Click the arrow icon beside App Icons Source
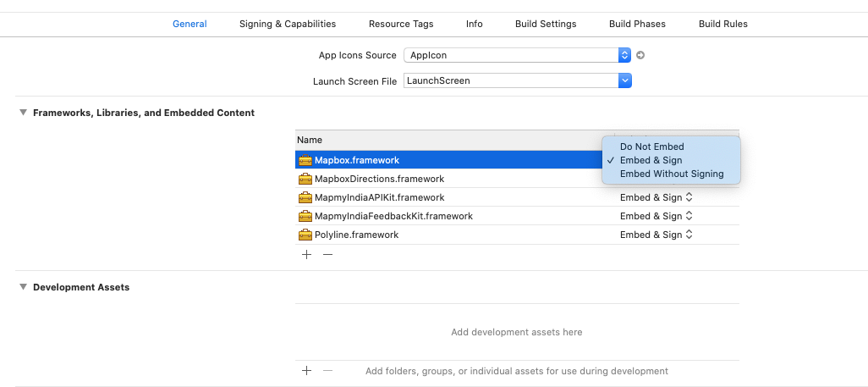The image size is (868, 387). [640, 55]
